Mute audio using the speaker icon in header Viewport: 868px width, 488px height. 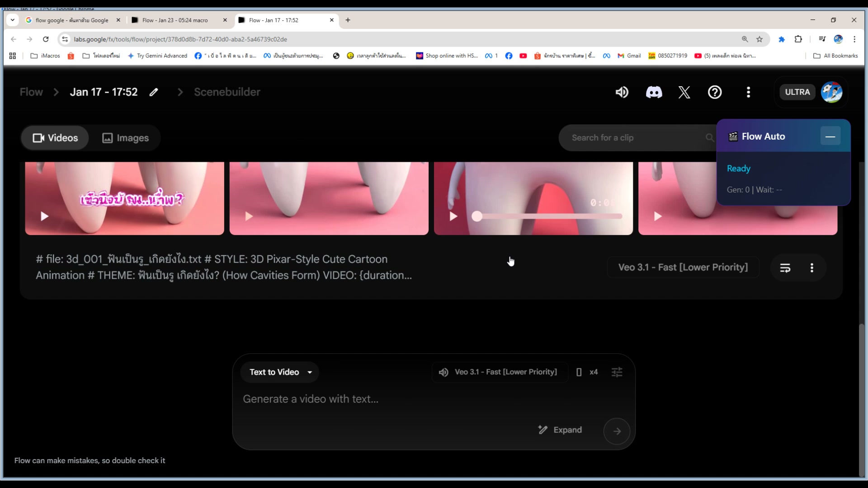point(622,92)
